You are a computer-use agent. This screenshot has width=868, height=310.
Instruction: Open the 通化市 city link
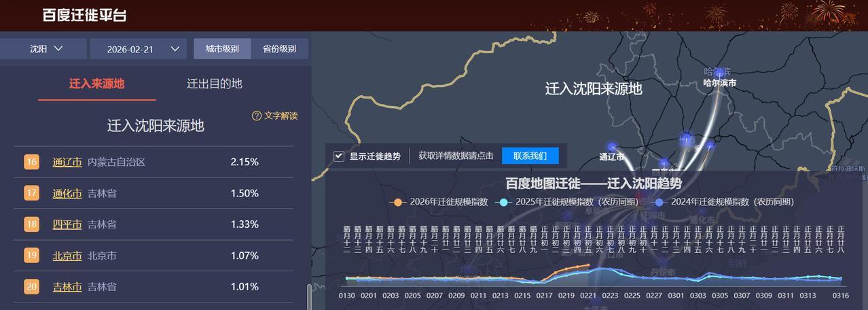[x=67, y=193]
